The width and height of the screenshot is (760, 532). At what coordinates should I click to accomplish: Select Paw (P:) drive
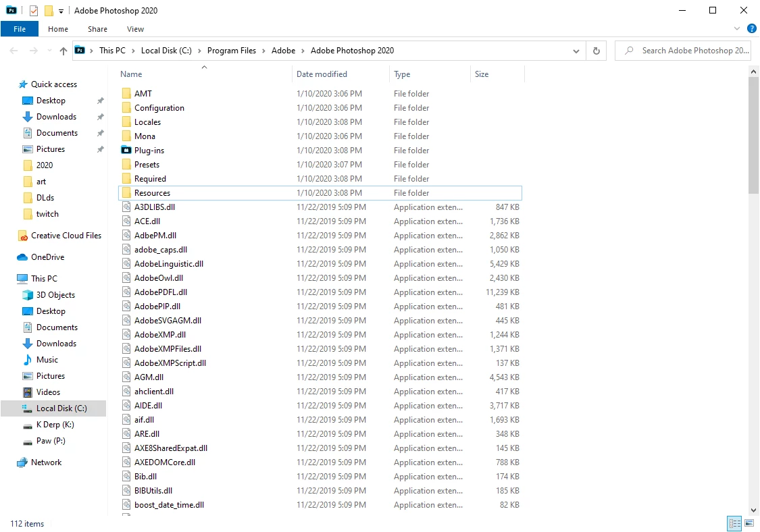point(44,440)
